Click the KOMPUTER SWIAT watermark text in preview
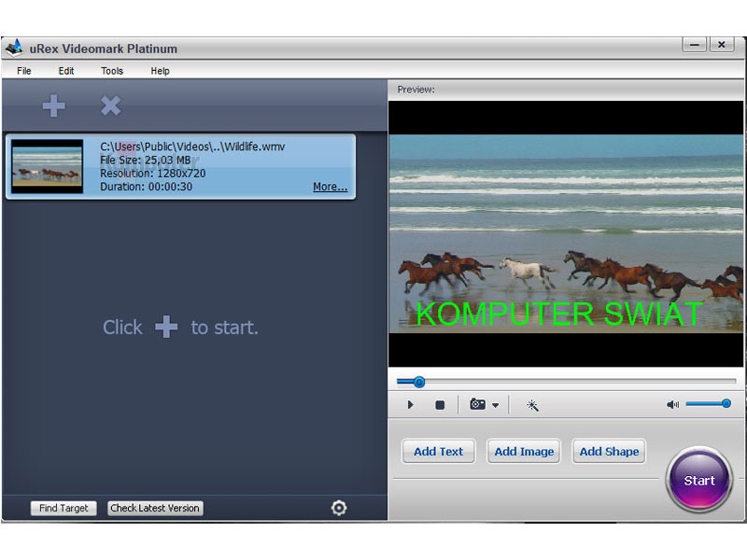747x560 pixels. (x=558, y=315)
